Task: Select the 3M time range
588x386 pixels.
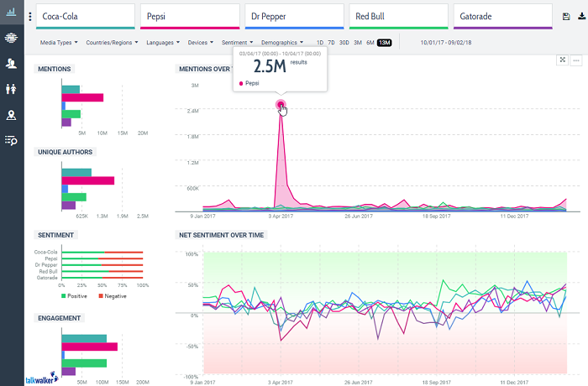Action: [358, 42]
